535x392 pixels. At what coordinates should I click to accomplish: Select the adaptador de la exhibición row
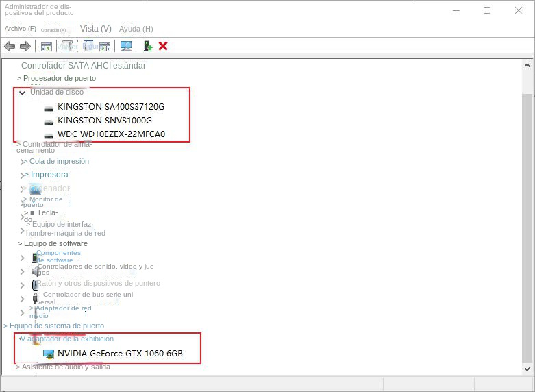(67, 339)
